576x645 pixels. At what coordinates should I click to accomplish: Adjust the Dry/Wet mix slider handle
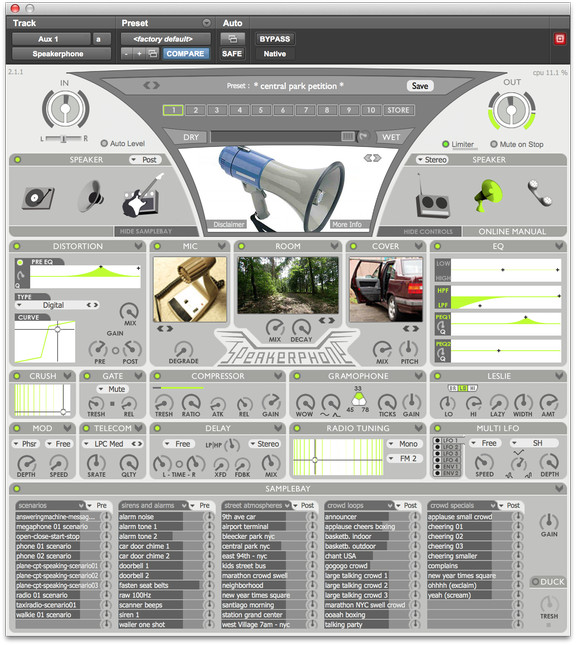point(347,137)
